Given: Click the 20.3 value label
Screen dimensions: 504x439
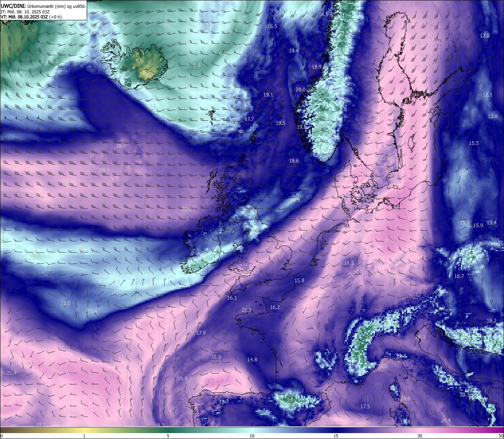Looking at the screenshot, I should pos(465,395).
